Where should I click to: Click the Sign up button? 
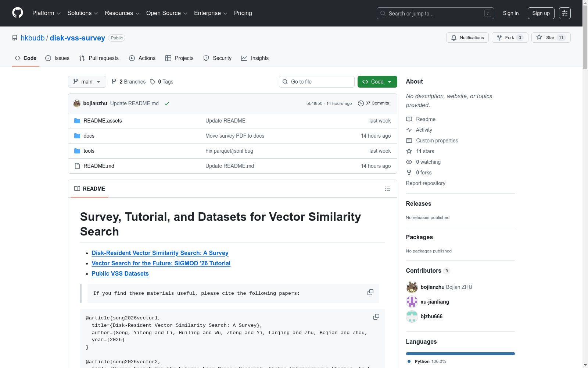[x=541, y=13]
